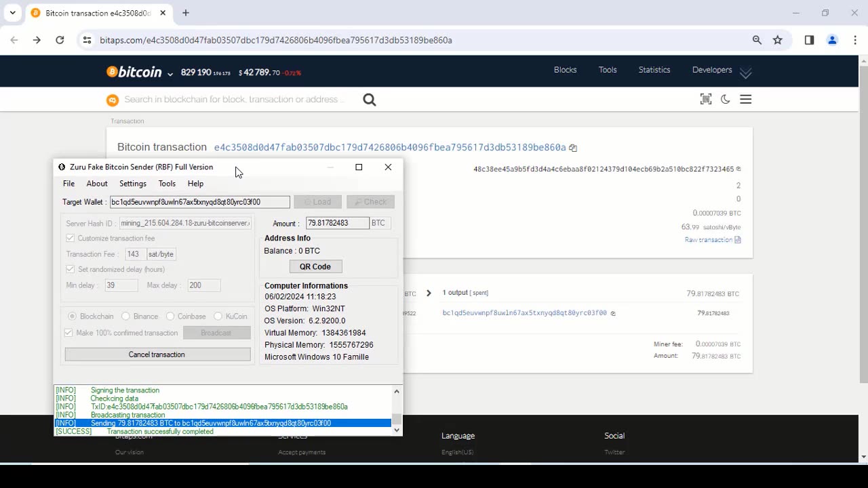The image size is (868, 488).
Task: Click the Load button in Zuru sender
Action: coord(317,202)
